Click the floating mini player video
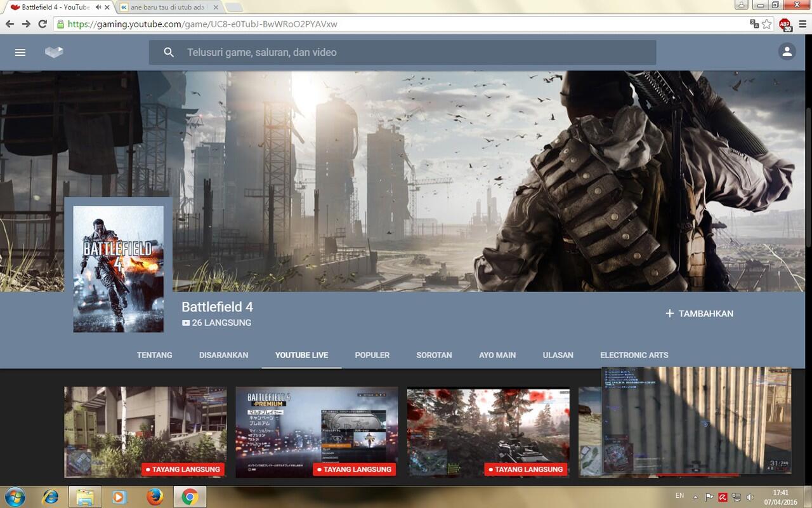The width and height of the screenshot is (812, 508). 697,420
